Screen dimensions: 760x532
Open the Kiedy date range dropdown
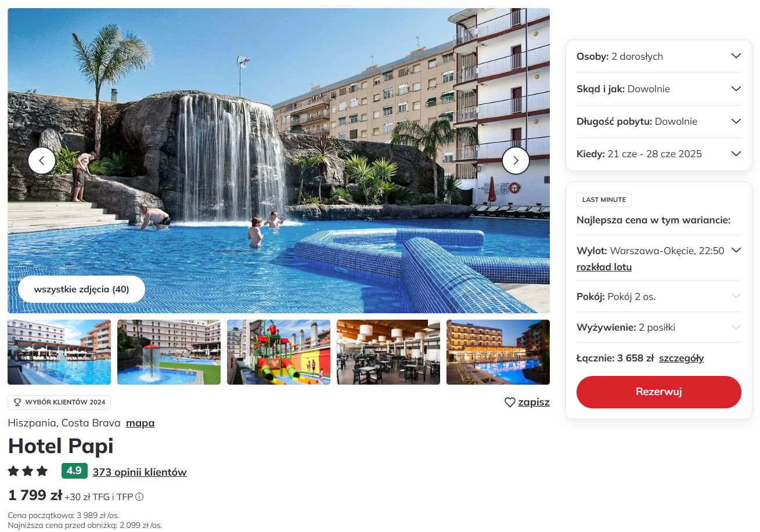659,154
